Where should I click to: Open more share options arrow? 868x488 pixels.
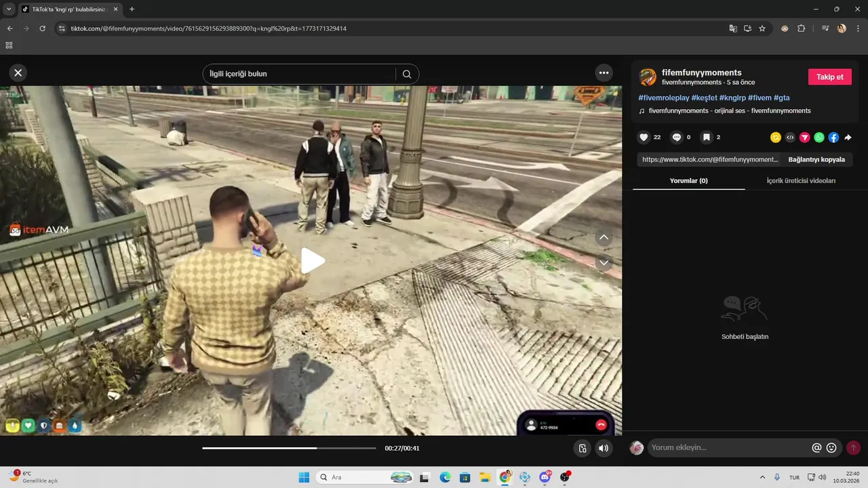point(848,138)
